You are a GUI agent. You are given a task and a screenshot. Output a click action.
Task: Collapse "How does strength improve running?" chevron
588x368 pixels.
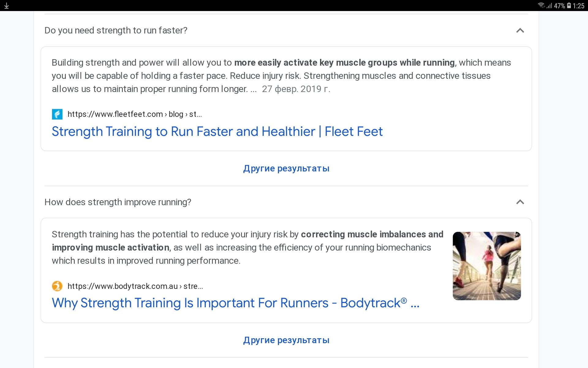coord(520,202)
